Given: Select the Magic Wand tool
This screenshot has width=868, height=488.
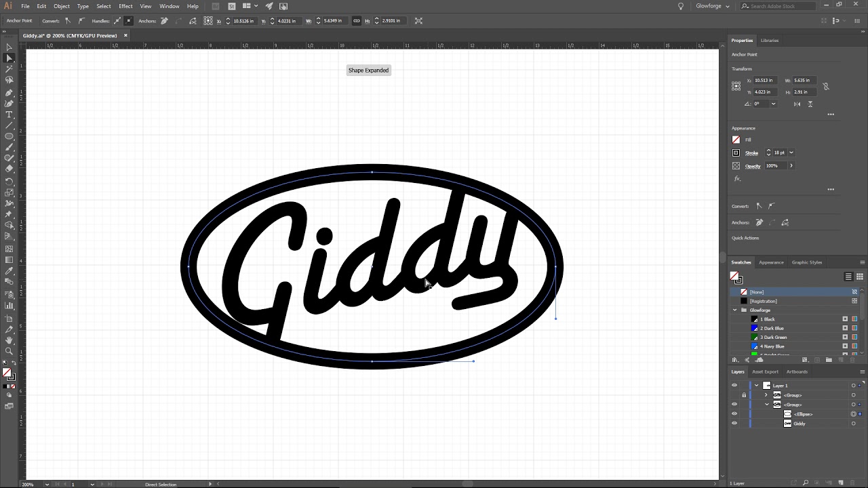Looking at the screenshot, I should click(9, 69).
